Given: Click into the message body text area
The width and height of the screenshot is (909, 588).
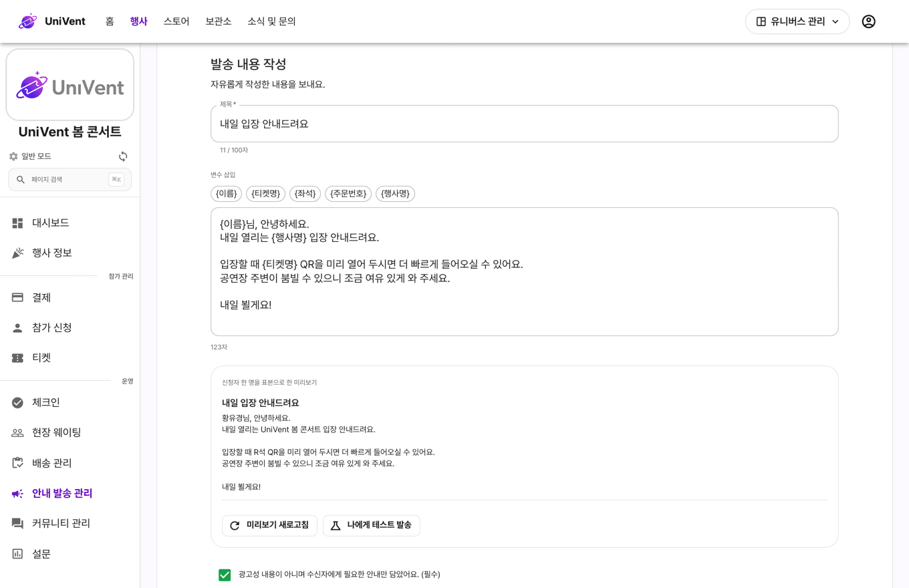Looking at the screenshot, I should click(x=525, y=271).
